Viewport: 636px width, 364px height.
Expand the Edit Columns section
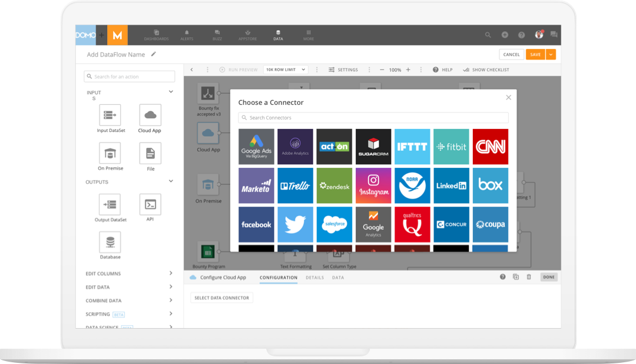tap(171, 273)
